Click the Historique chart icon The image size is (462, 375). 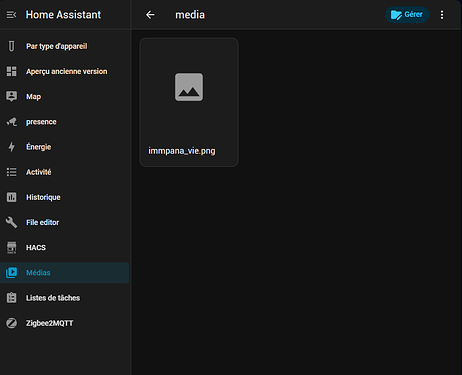pos(12,197)
